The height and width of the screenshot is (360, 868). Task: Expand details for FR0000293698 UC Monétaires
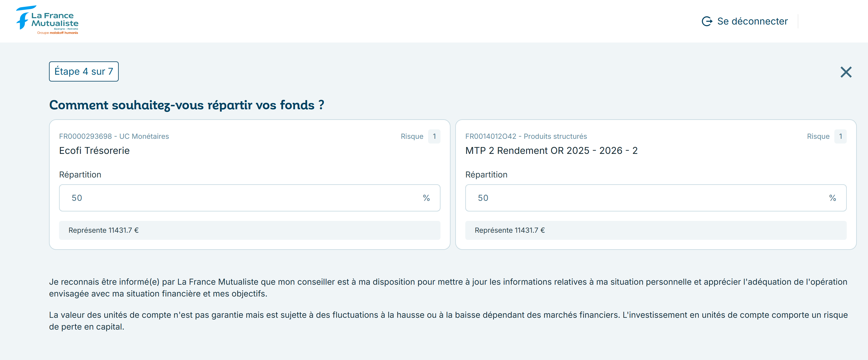[x=114, y=136]
